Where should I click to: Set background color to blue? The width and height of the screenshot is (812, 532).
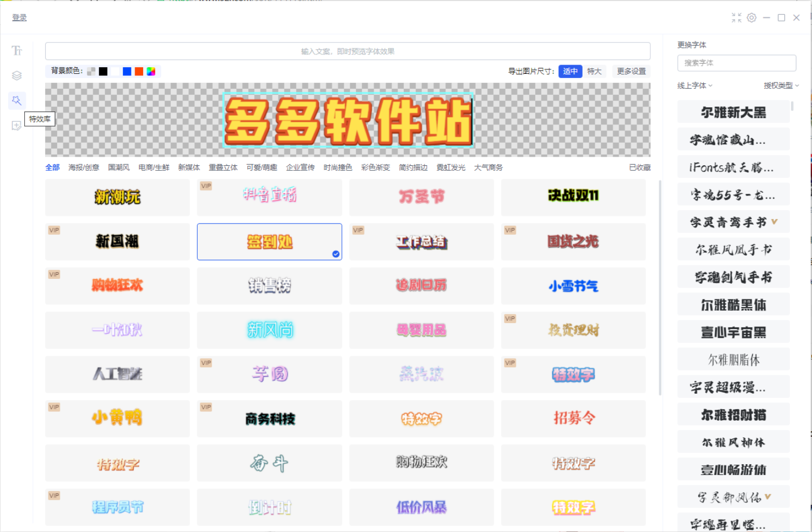127,72
